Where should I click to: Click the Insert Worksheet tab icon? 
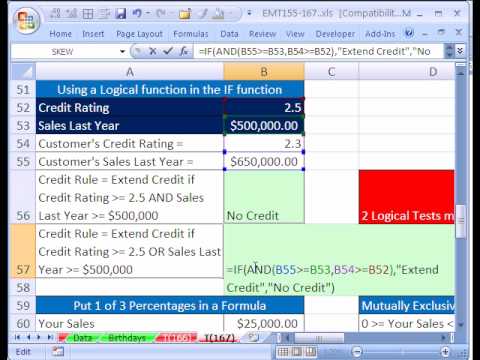254,338
